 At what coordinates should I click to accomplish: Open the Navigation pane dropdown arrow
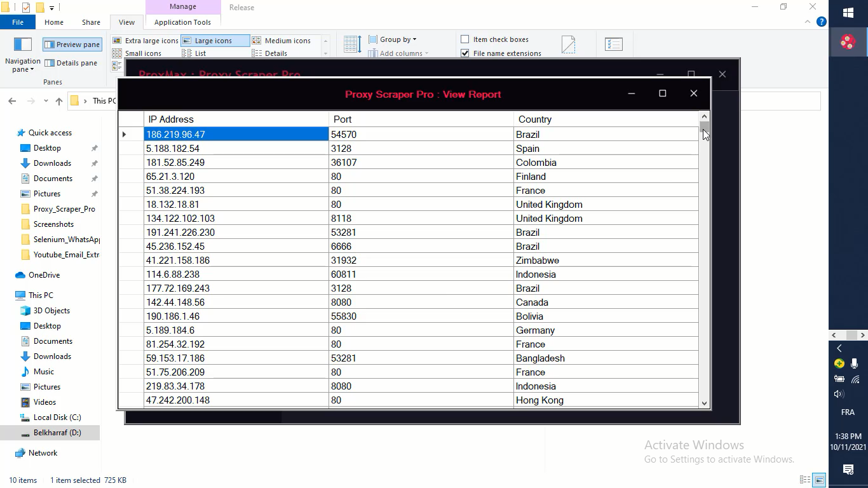click(x=32, y=69)
